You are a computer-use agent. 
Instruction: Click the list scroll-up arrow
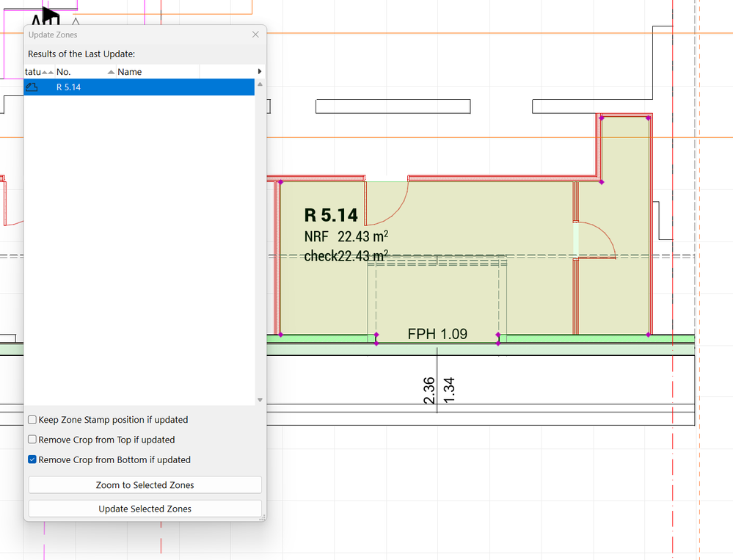pos(260,84)
